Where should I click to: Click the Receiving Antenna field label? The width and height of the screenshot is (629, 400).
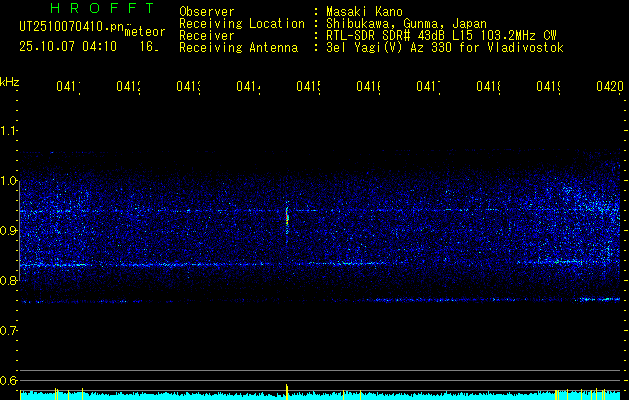click(237, 48)
